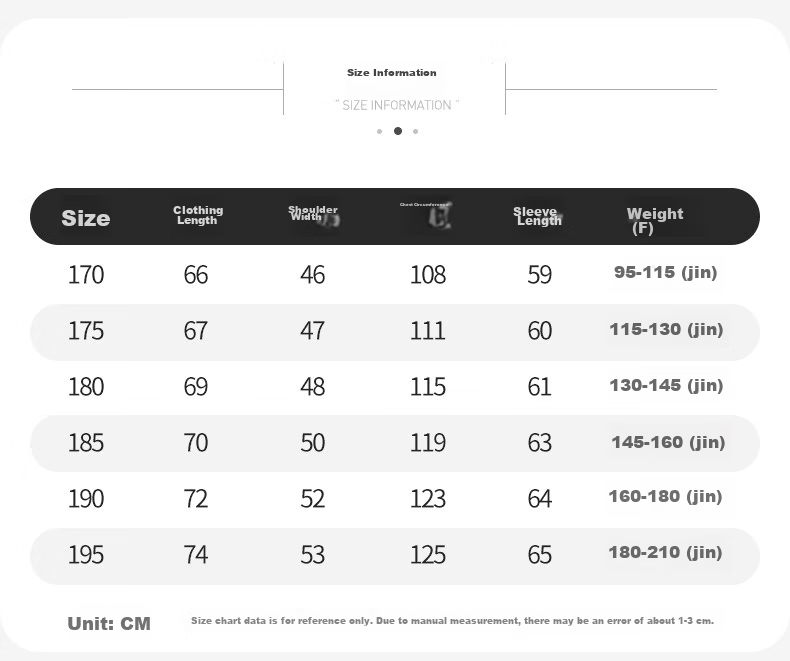
Task: Select the left pagination dot
Action: 379,131
